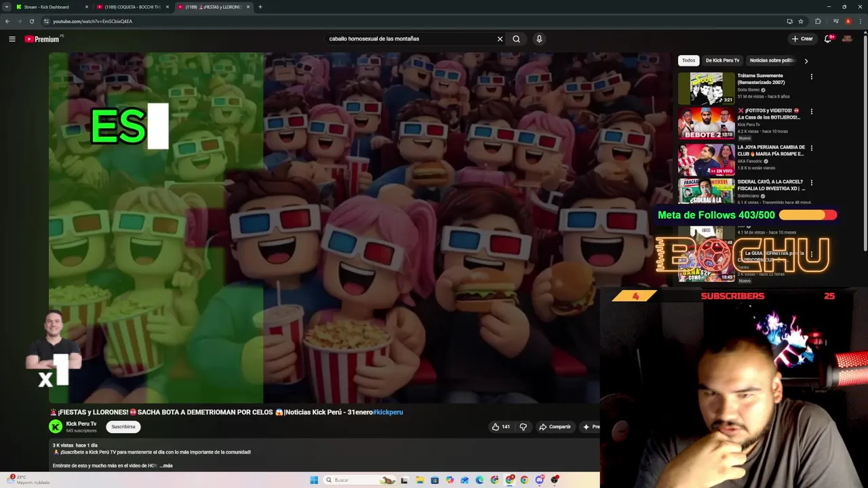
Task: Open File Explorer from the taskbar
Action: click(420, 480)
